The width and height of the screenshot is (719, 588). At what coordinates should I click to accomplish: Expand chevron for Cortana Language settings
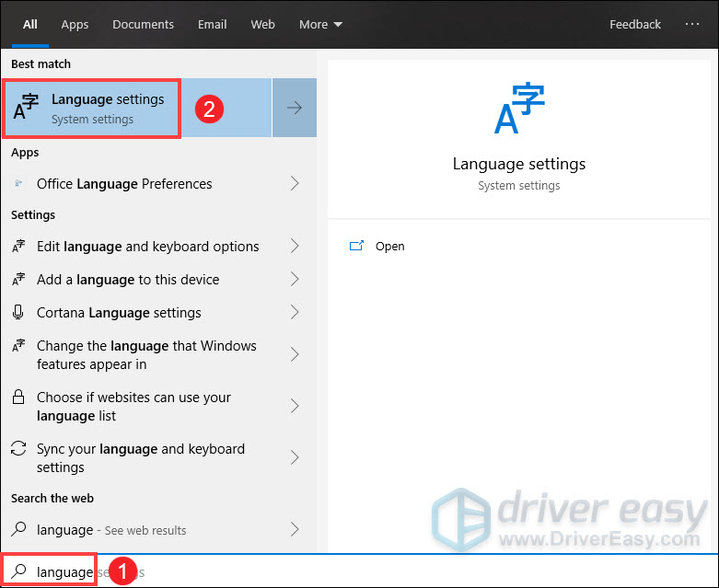[295, 312]
